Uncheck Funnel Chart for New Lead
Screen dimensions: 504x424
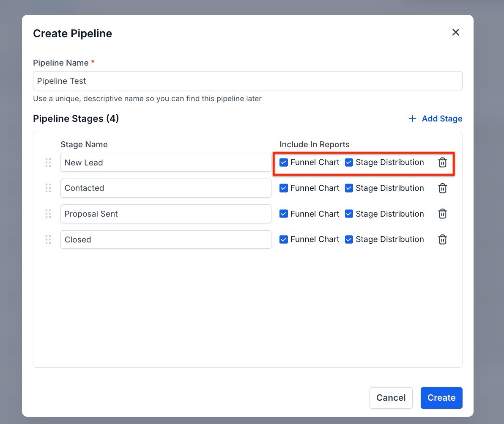pyautogui.click(x=284, y=162)
